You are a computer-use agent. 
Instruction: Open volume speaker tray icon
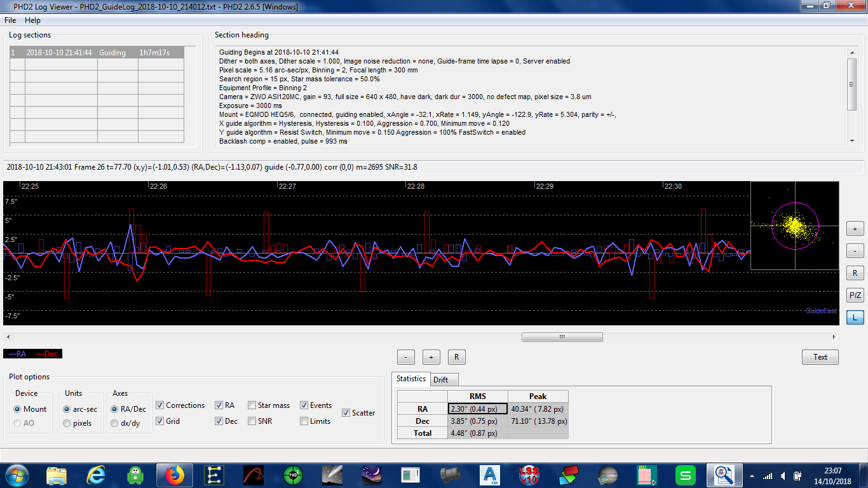(783, 476)
